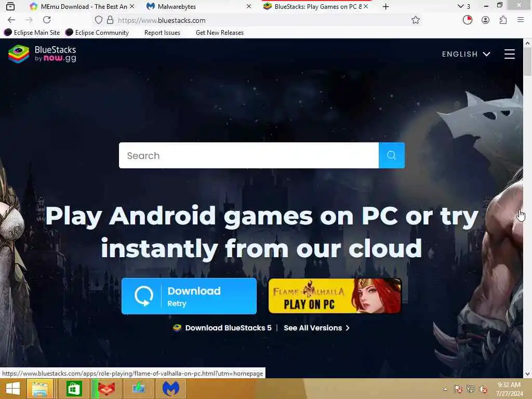Click the tracking protection shield icon
Screen dimensions: 532x399
[x=98, y=20]
